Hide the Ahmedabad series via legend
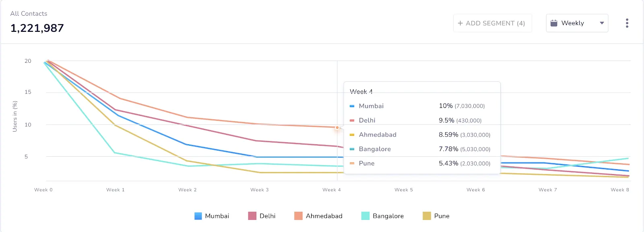The image size is (644, 232). pyautogui.click(x=318, y=216)
